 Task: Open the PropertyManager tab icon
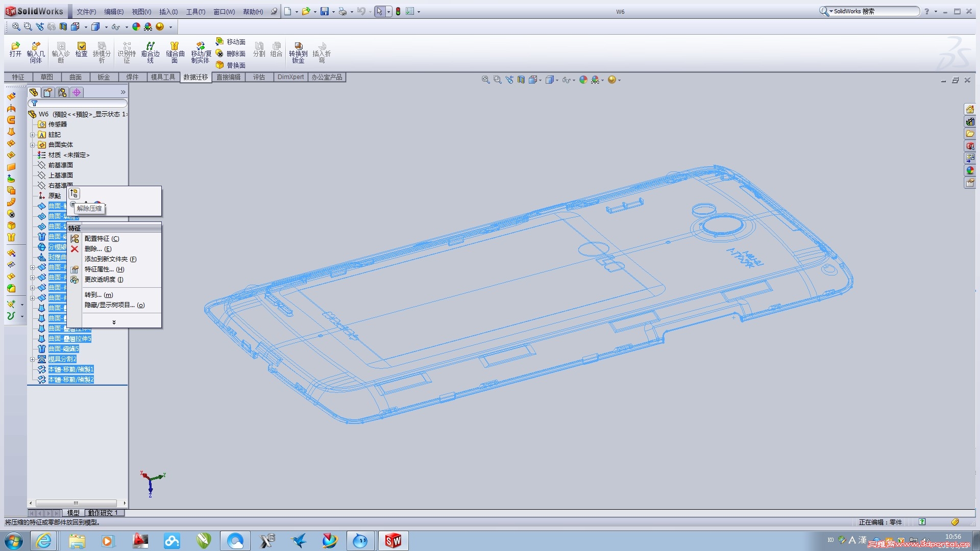[47, 92]
